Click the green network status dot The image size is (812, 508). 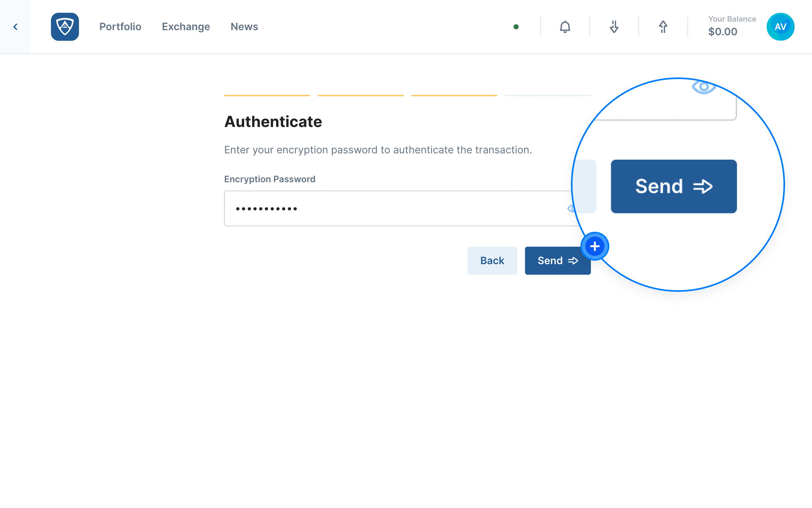click(x=516, y=27)
